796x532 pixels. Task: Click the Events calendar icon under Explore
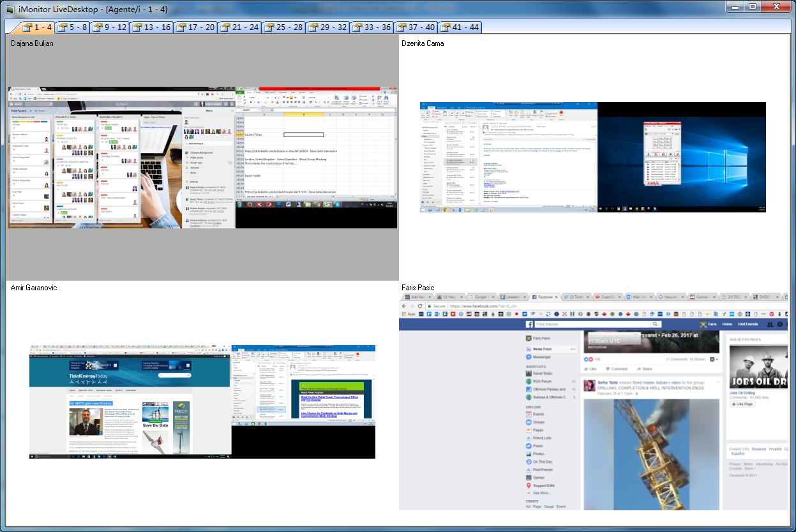[529, 414]
